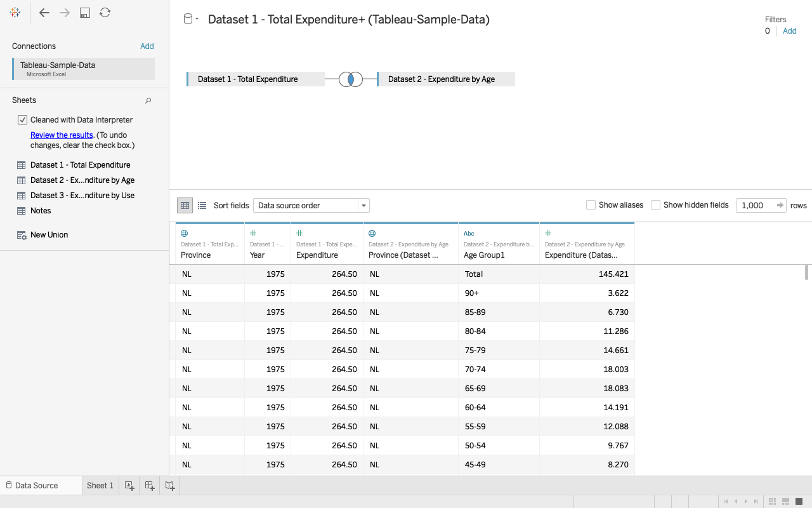
Task: Click the 85-89 age group cell
Action: tap(499, 312)
